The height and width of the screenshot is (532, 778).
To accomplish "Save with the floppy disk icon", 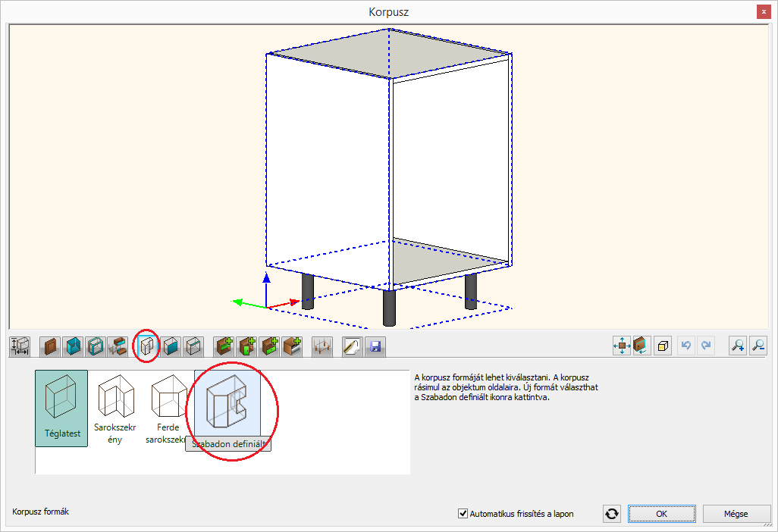I will click(375, 346).
